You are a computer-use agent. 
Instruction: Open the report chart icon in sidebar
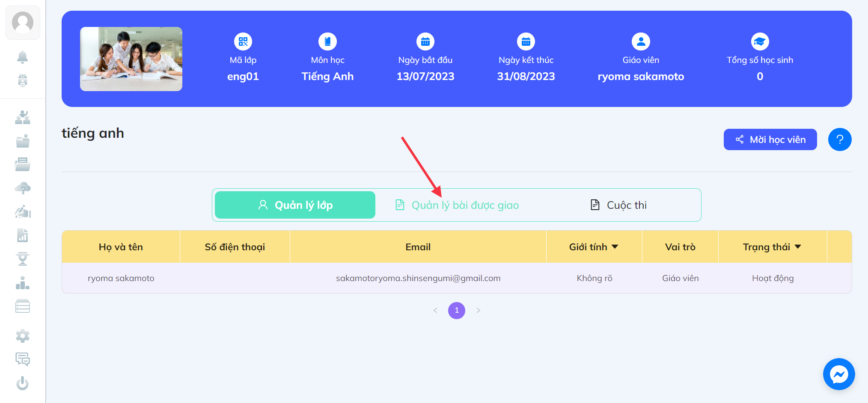coord(22,235)
